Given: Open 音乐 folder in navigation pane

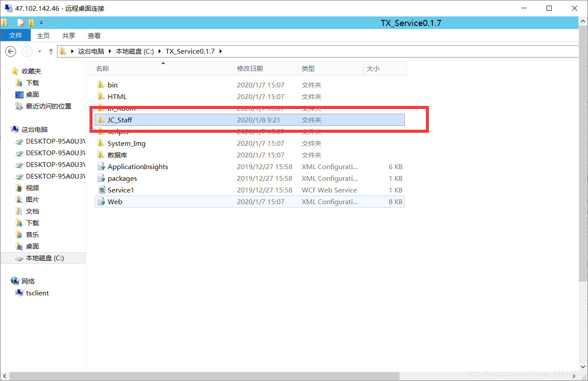Looking at the screenshot, I should pyautogui.click(x=32, y=234).
